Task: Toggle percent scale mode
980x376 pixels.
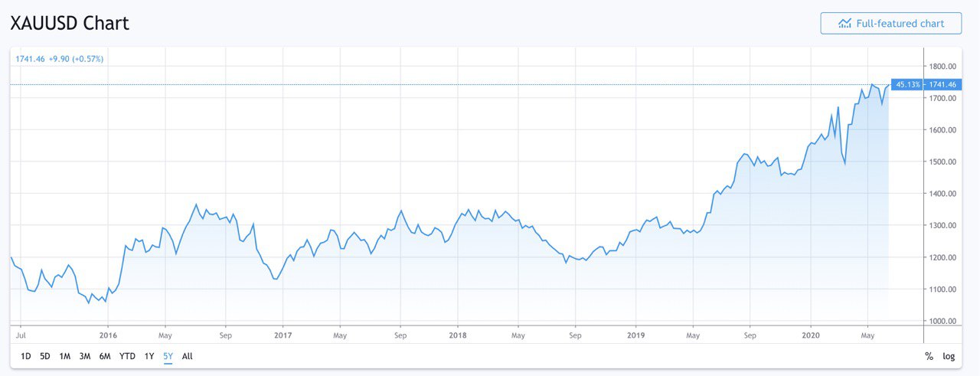Action: 929,356
